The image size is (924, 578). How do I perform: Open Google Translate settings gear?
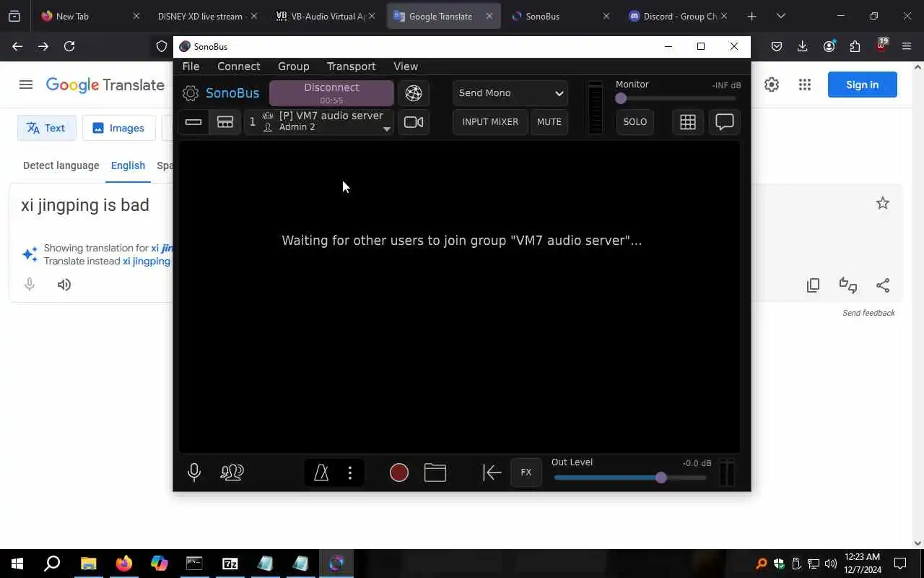772,85
